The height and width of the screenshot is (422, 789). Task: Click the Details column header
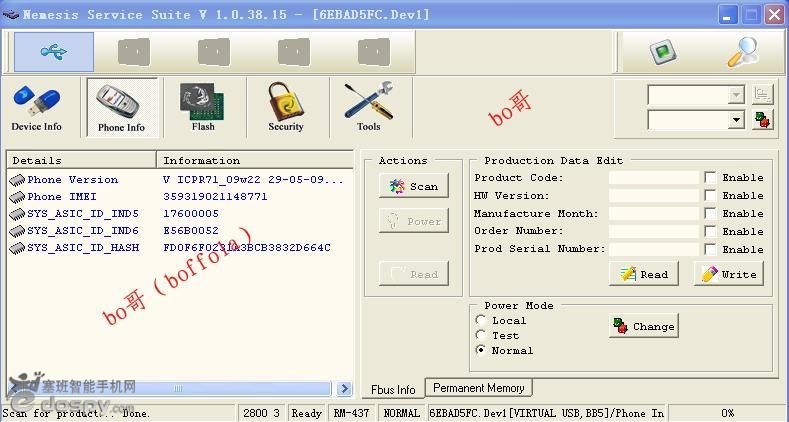81,160
